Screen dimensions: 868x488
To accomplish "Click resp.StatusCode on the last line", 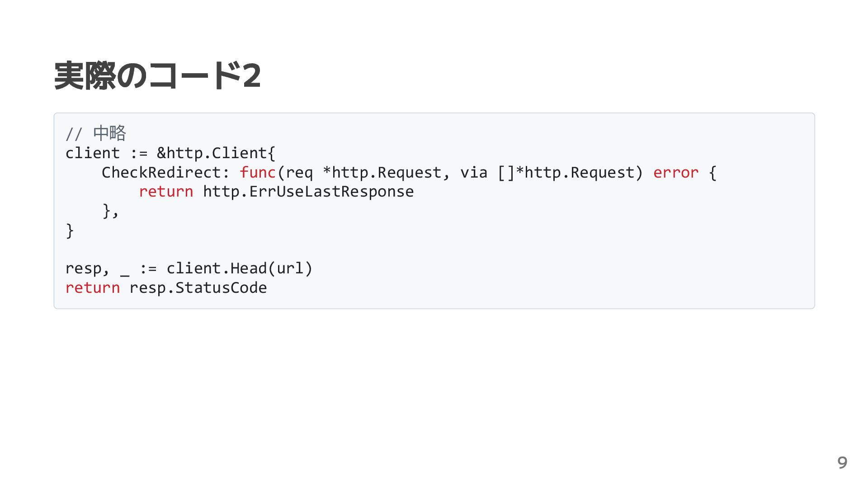I will 198,288.
